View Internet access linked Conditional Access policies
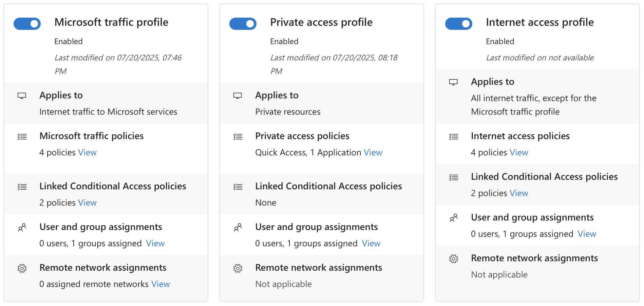 (x=519, y=193)
